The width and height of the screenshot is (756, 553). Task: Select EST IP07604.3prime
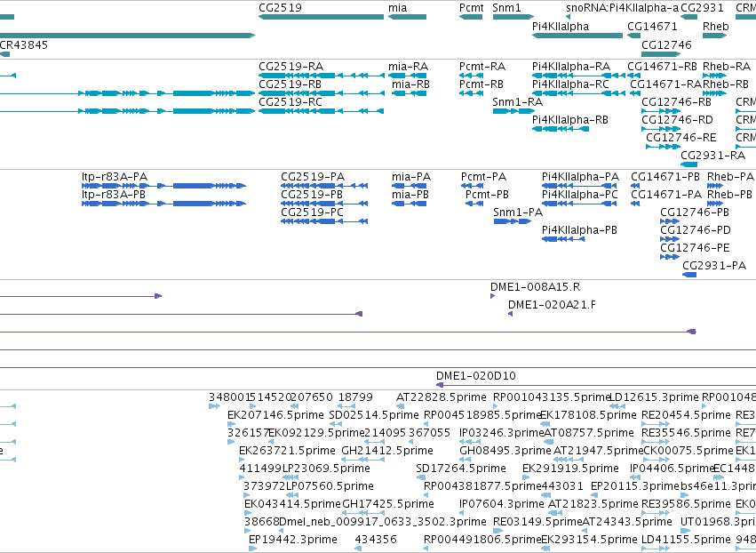[x=502, y=505]
